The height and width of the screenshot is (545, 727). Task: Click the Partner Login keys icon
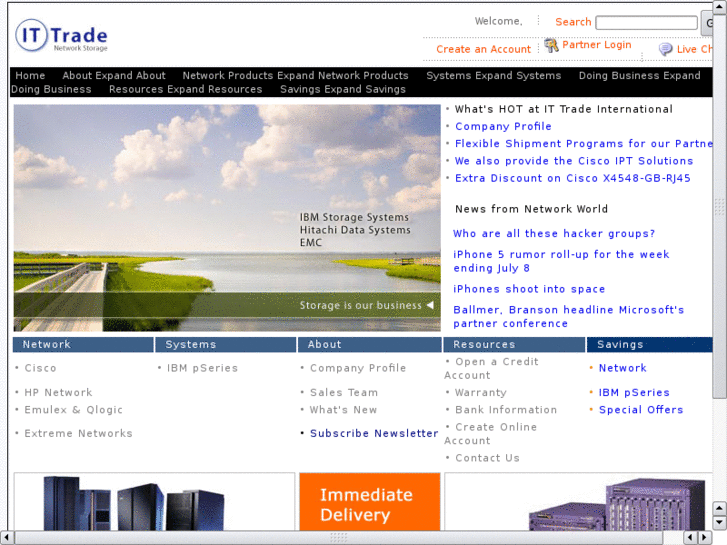click(551, 45)
